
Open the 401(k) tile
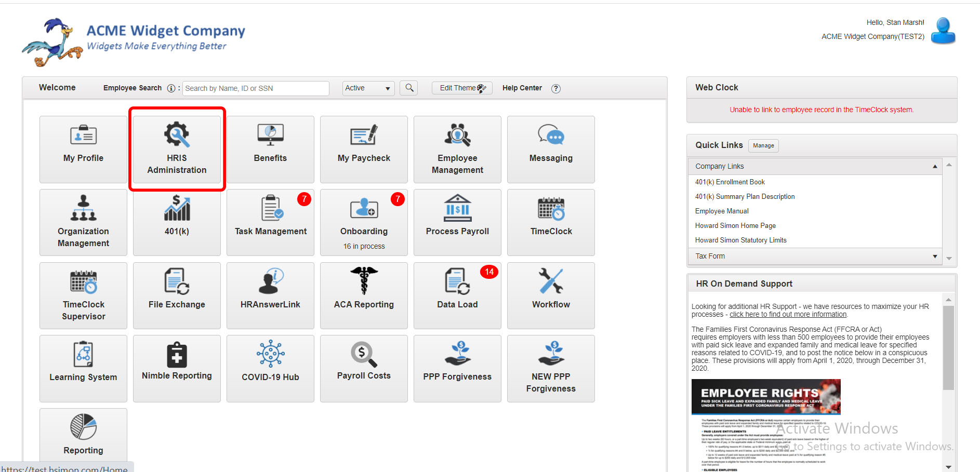[x=177, y=222]
